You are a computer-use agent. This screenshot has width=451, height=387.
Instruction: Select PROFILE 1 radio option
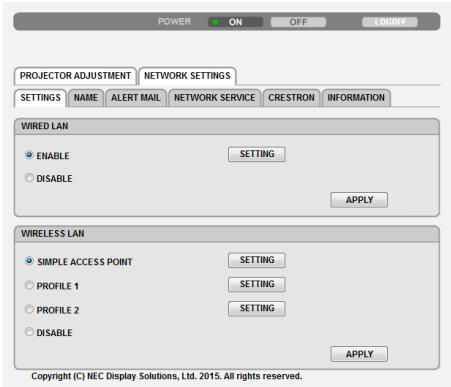29,285
